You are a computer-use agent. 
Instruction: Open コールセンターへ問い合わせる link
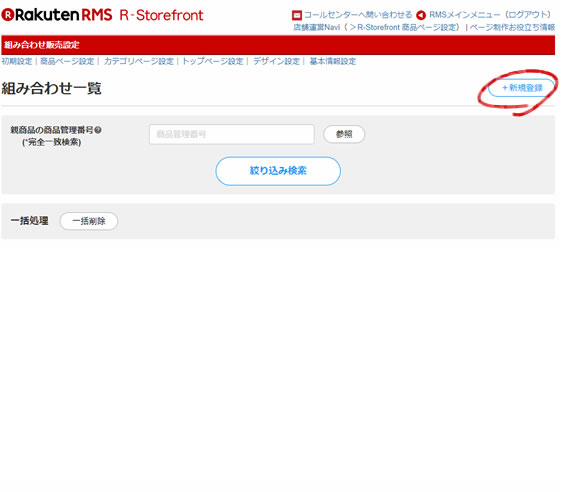tap(358, 15)
